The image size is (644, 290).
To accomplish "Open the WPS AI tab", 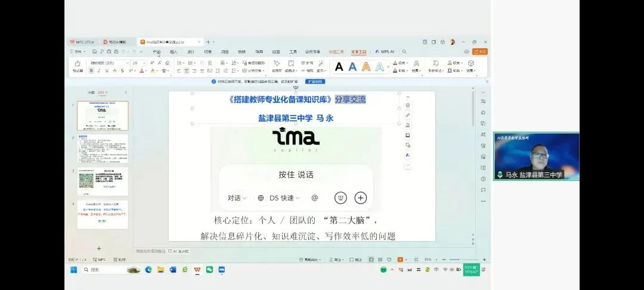I will tap(385, 52).
